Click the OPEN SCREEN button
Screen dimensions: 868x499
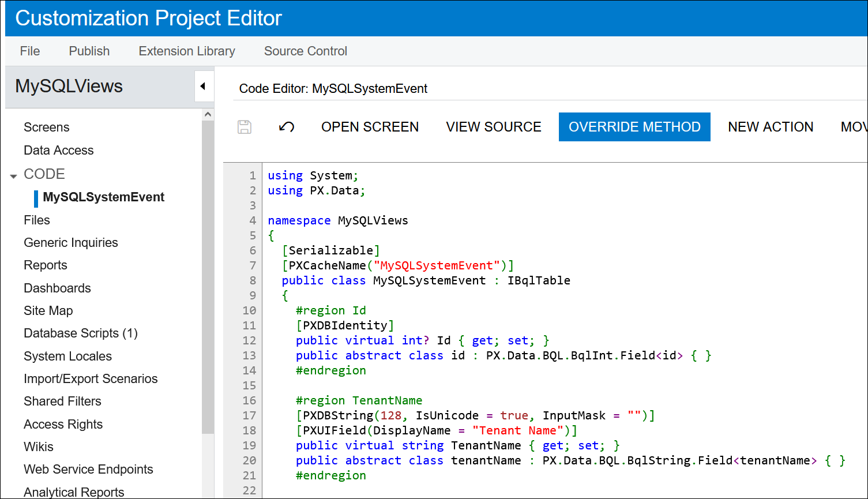pos(370,127)
